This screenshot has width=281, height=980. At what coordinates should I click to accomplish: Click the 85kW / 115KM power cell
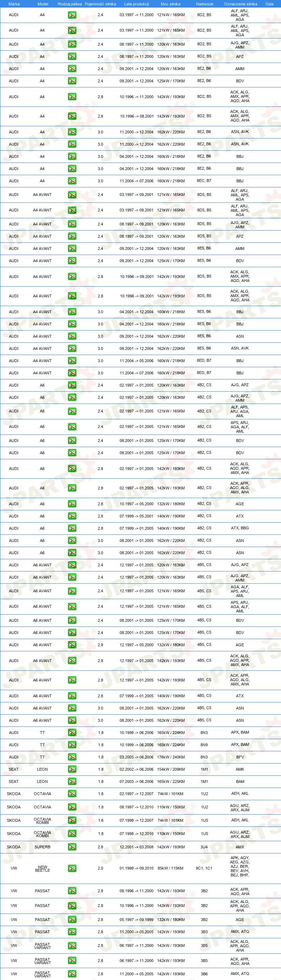[x=170, y=868]
